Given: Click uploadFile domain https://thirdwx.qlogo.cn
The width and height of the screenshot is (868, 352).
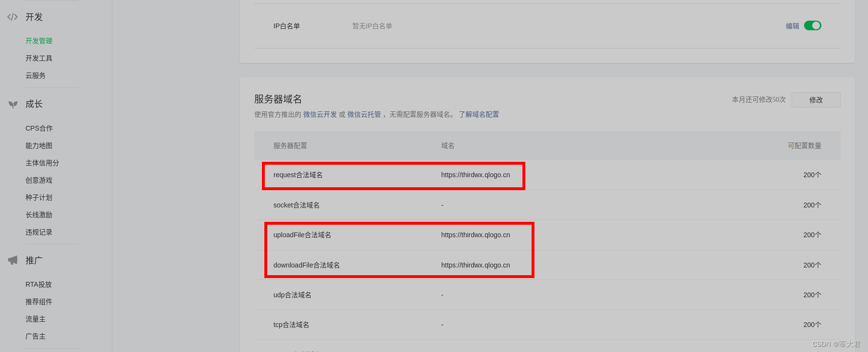Looking at the screenshot, I should pyautogui.click(x=476, y=235).
